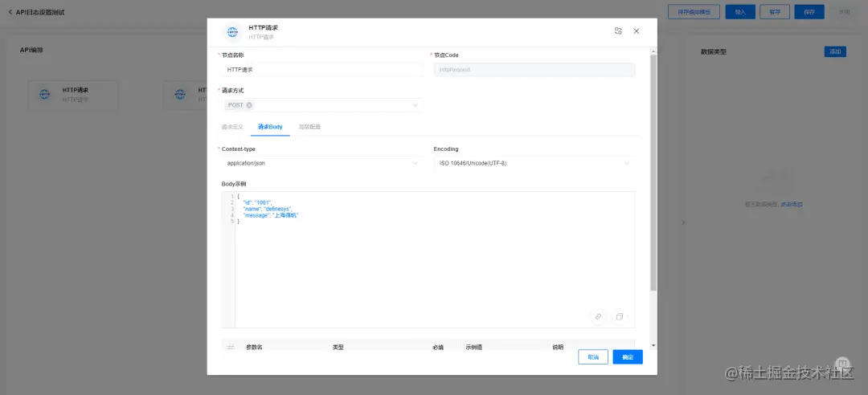Click the "id": "1001" line in editor
This screenshot has height=395, width=868.
(257, 203)
